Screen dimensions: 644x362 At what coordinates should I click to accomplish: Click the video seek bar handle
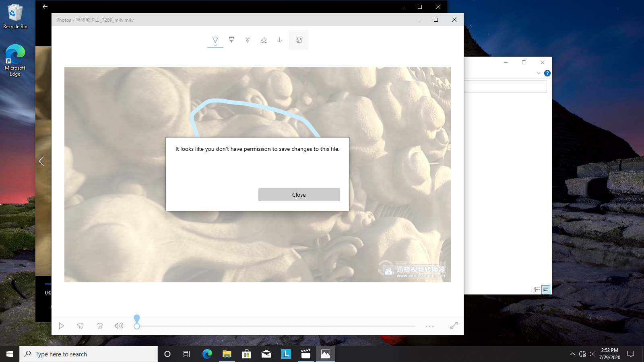pos(137,326)
